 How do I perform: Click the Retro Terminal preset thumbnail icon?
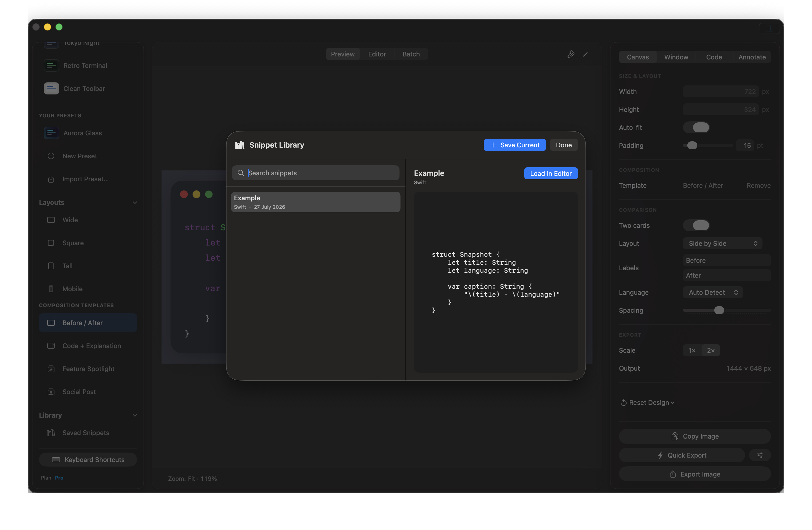[x=51, y=65]
